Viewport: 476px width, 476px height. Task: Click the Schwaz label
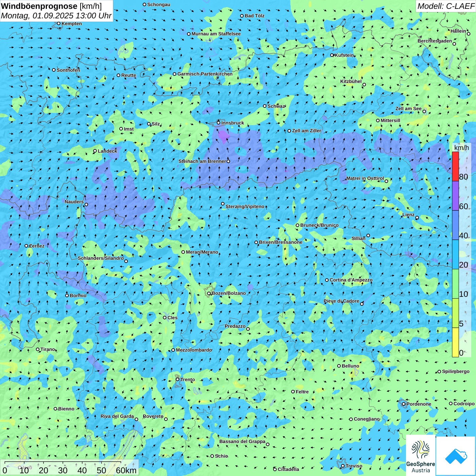tap(276, 106)
